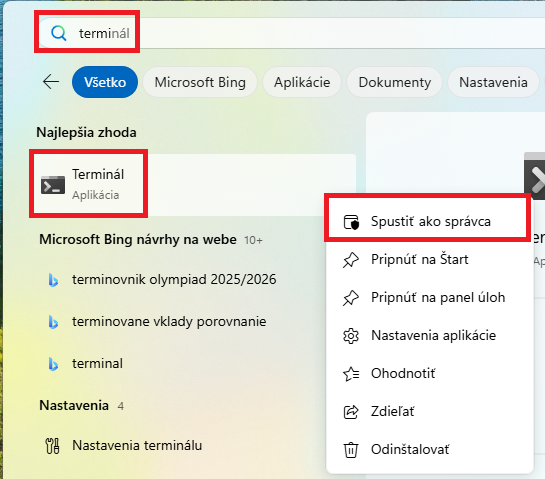This screenshot has width=545, height=479.
Task: Switch to the Microsoft Bing filter tab
Action: (200, 82)
